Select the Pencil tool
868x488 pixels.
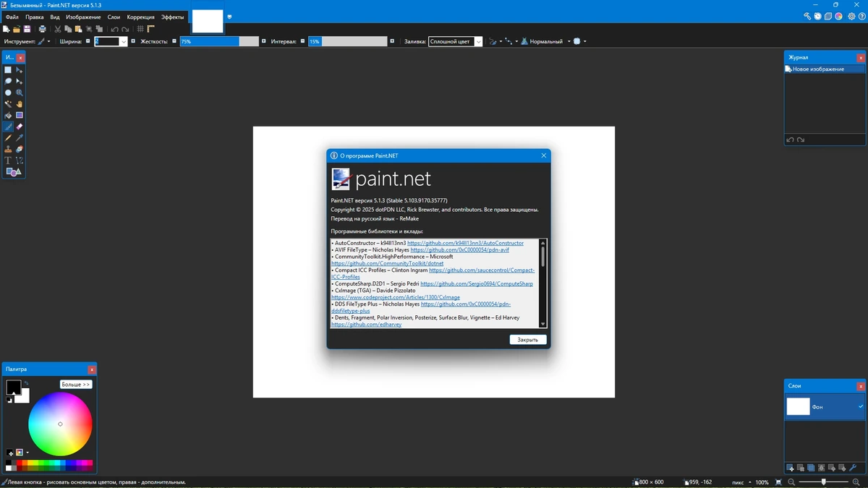click(x=8, y=137)
